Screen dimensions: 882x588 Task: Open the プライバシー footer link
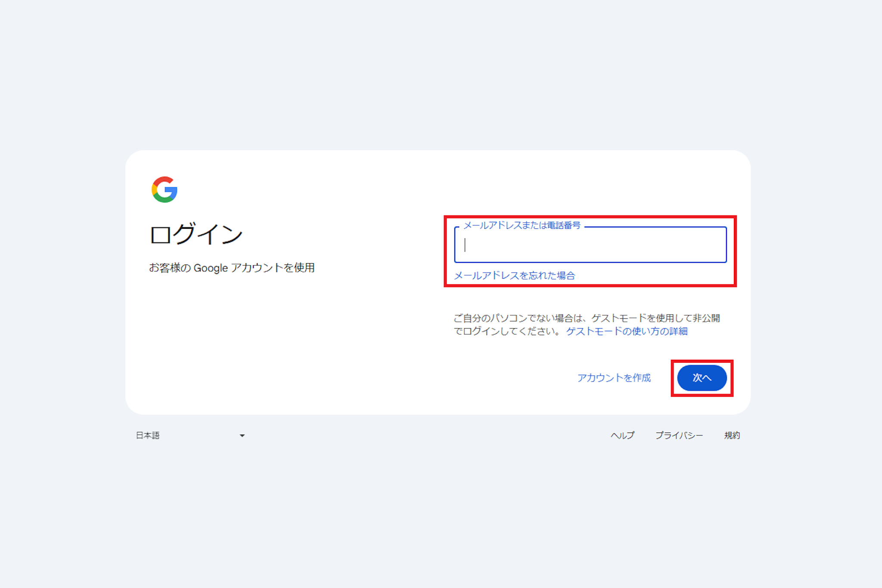click(679, 436)
